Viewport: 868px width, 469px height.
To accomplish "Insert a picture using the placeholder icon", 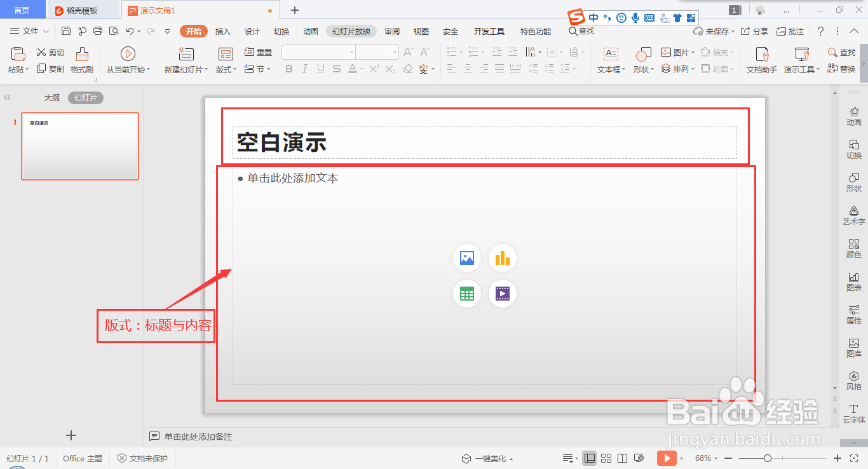I will tap(467, 258).
